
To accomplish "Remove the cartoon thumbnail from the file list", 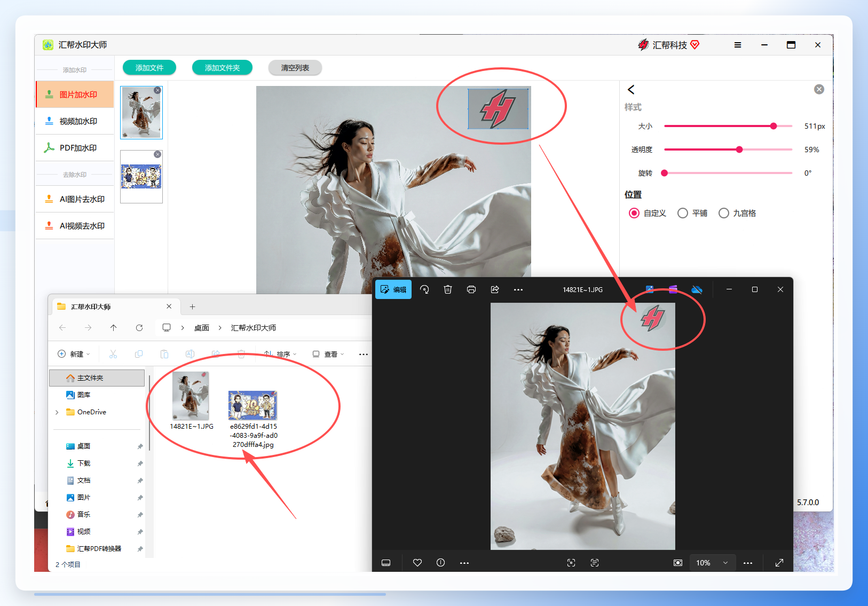I will click(x=157, y=154).
